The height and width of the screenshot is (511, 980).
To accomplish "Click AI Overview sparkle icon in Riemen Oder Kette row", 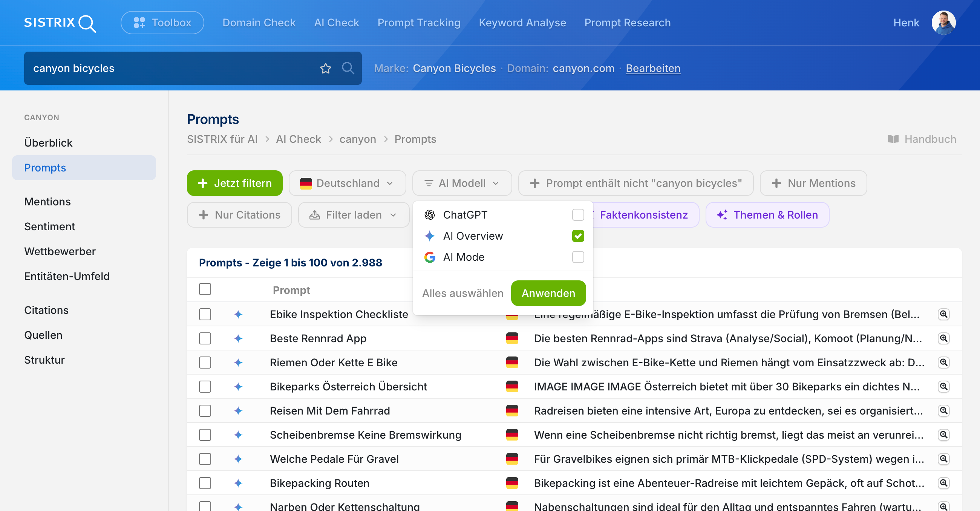I will [x=238, y=362].
